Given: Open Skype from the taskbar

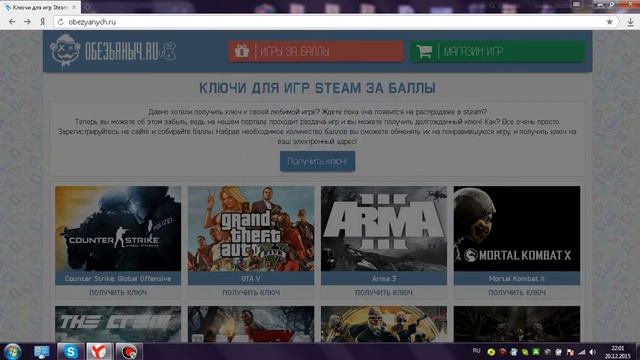Looking at the screenshot, I should point(70,351).
